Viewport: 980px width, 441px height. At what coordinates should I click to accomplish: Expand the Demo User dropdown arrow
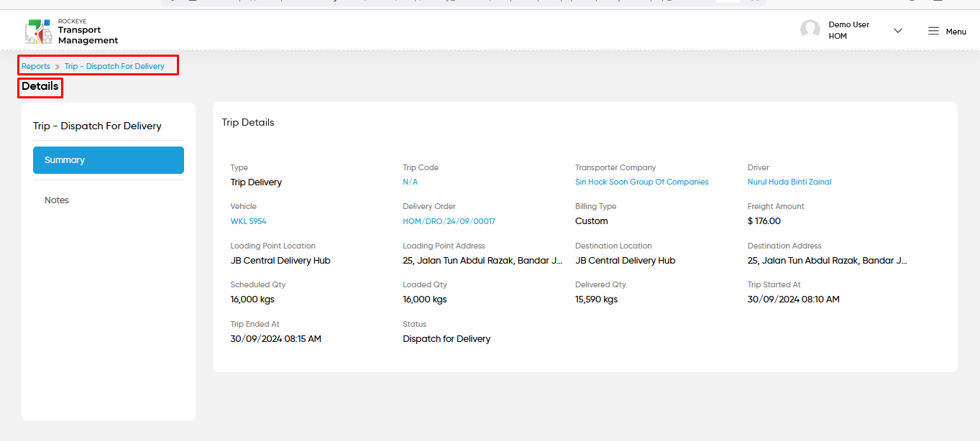click(x=897, y=31)
